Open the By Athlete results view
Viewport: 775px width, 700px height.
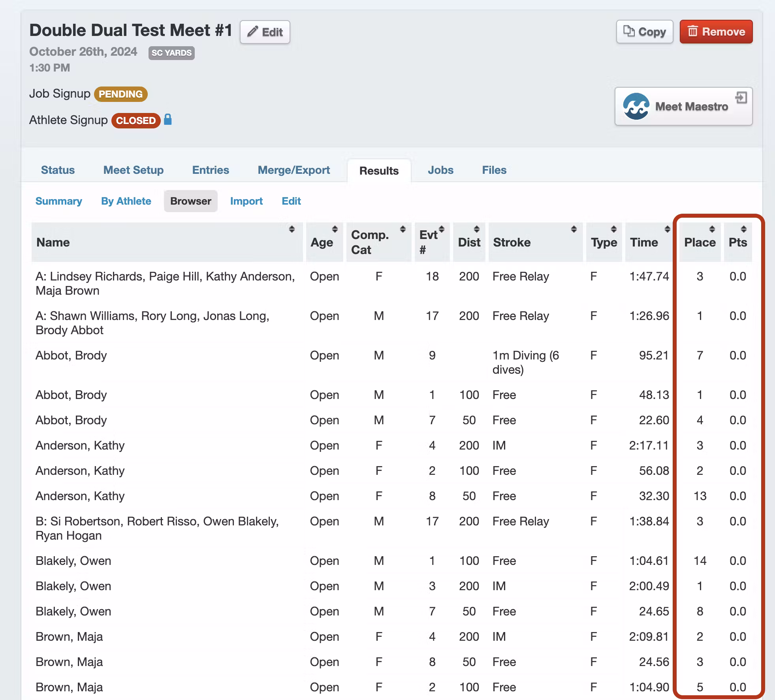126,201
